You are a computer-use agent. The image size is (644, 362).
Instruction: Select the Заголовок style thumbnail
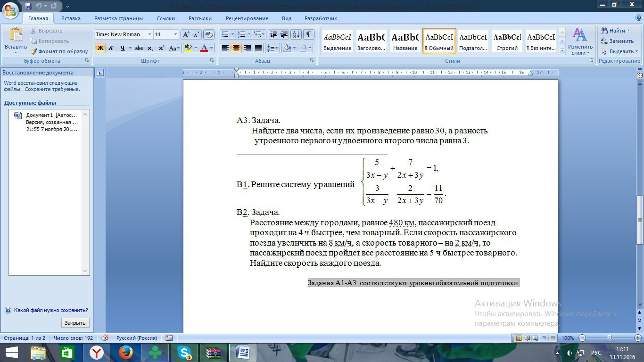click(x=371, y=41)
